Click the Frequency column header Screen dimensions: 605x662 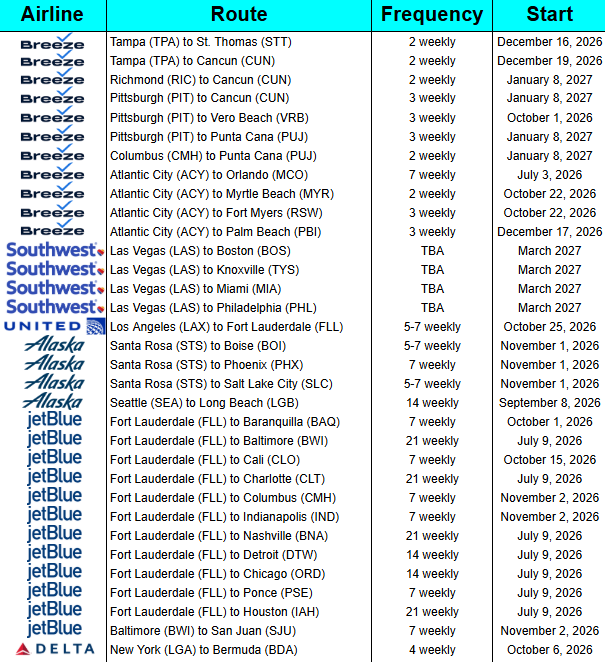pyautogui.click(x=432, y=14)
